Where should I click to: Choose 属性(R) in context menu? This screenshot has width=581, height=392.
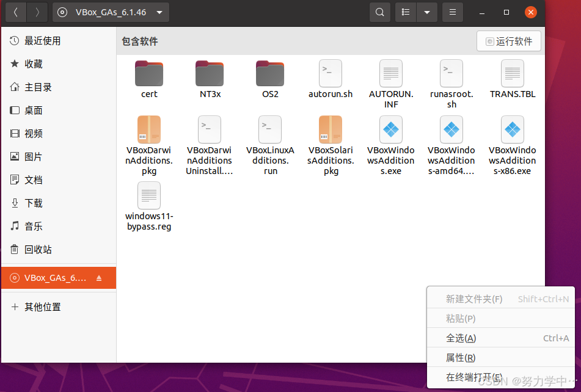[x=500, y=358]
